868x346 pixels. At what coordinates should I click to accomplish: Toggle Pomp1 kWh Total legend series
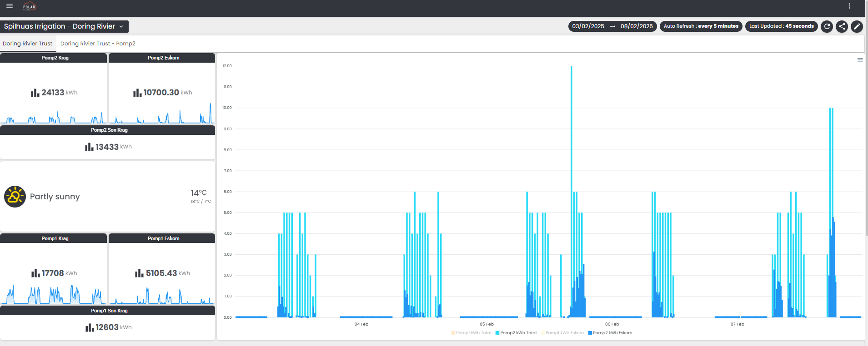(x=472, y=333)
